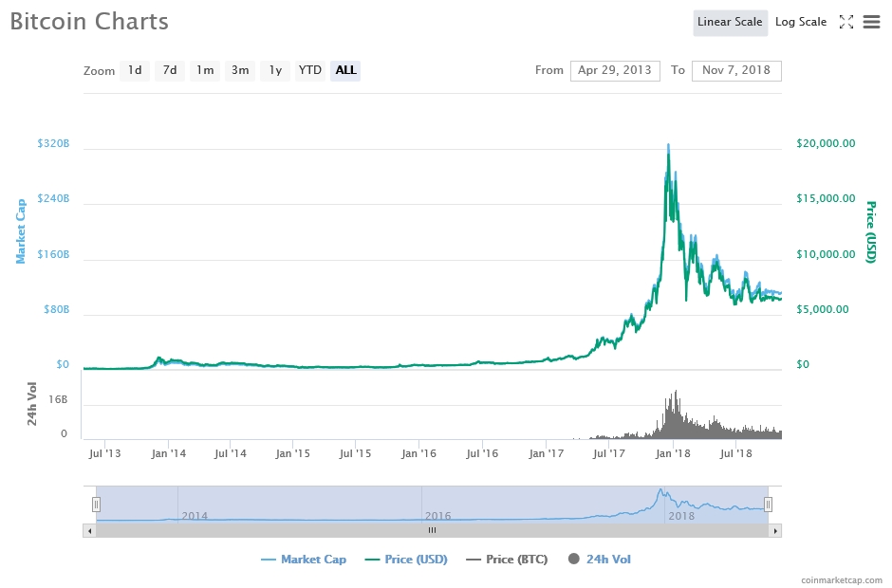Select the ALL zoom range
892x588 pixels.
tap(345, 70)
